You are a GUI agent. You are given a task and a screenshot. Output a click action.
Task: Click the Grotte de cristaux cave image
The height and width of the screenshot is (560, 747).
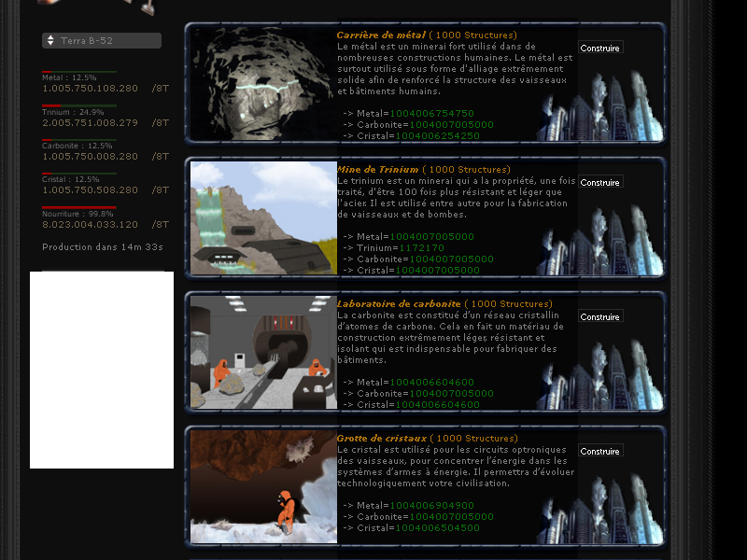coord(263,487)
